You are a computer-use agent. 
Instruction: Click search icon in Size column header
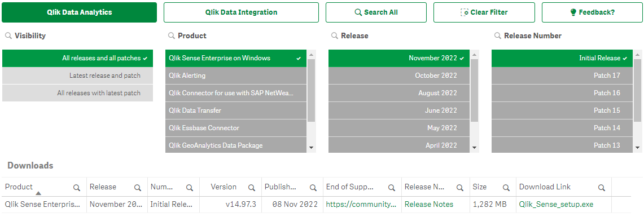(x=506, y=188)
